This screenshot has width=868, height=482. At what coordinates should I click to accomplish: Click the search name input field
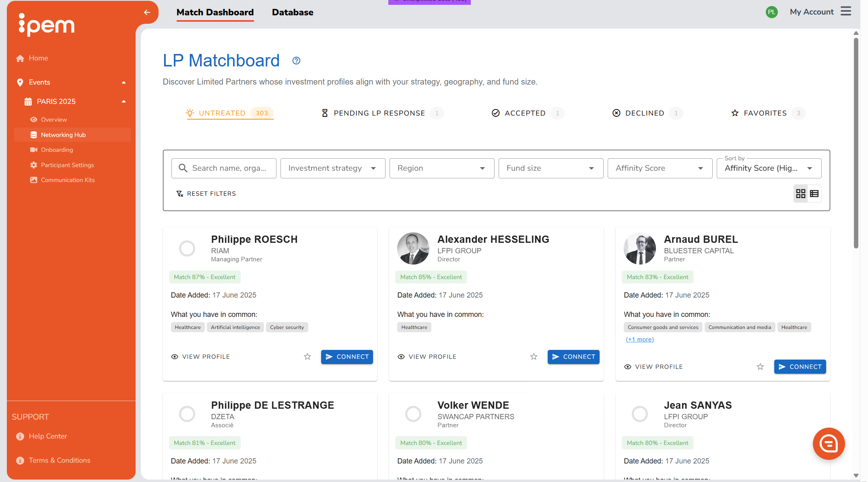224,168
